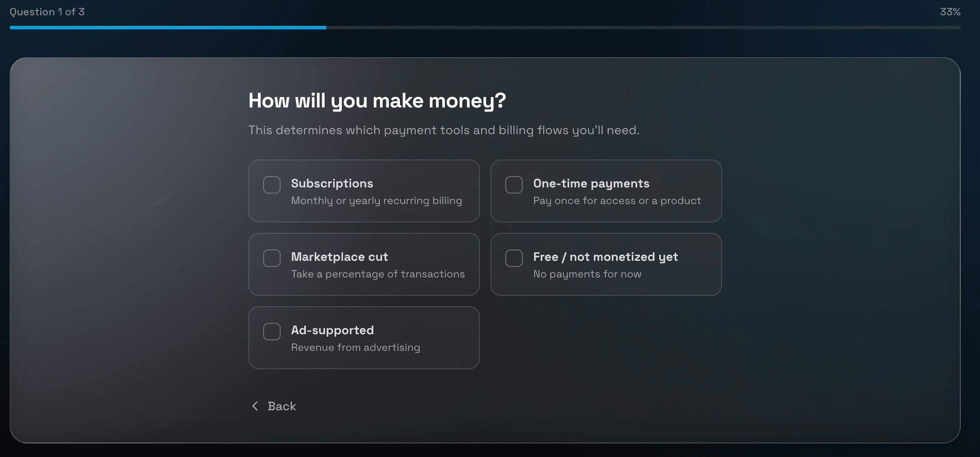Choose the Free / not monetized yet title

[x=605, y=257]
